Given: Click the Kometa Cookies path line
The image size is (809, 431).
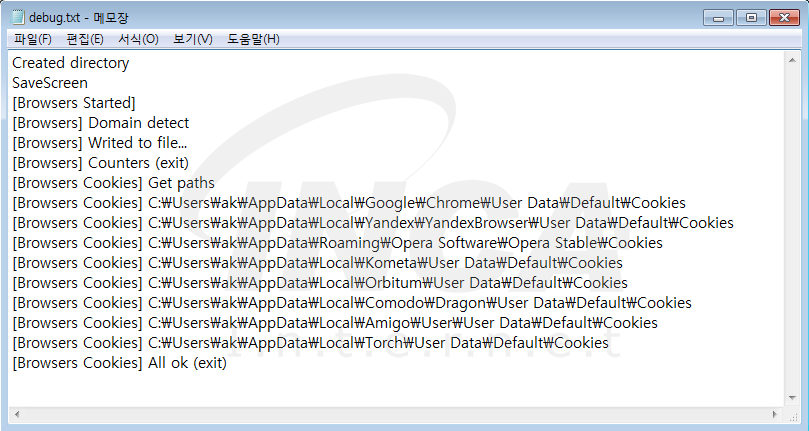Looking at the screenshot, I should 317,263.
